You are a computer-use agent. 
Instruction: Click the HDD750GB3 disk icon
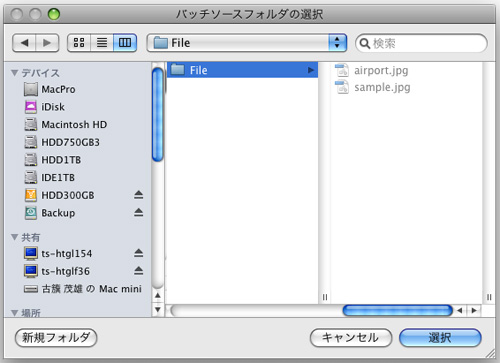pos(31,142)
